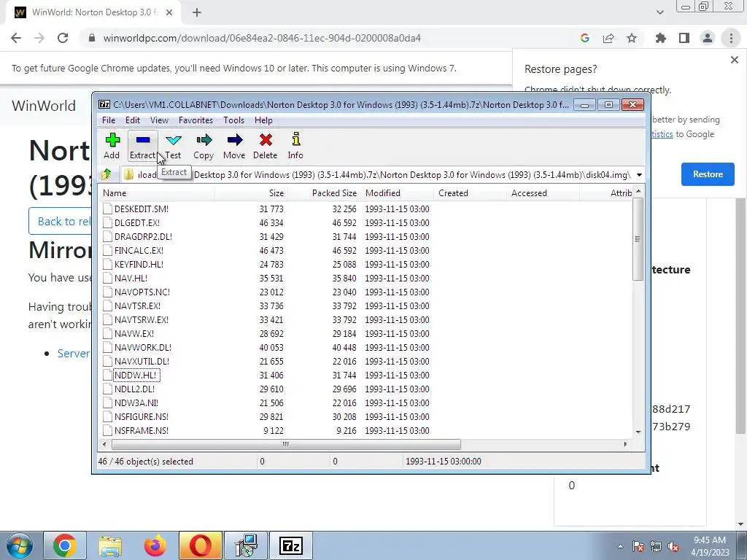Select file NSFRAME.NS!
Screen dimensions: 747x560
coord(141,430)
